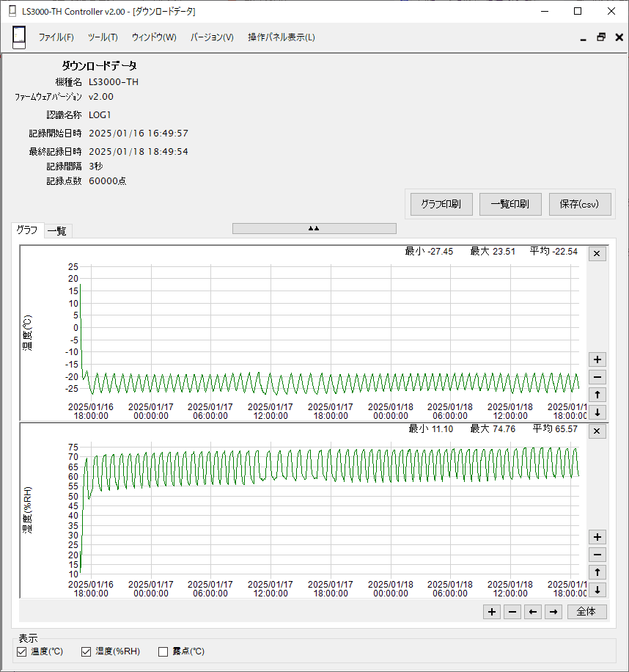
Task: Click the 3秒 recording interval value
Action: click(x=96, y=167)
